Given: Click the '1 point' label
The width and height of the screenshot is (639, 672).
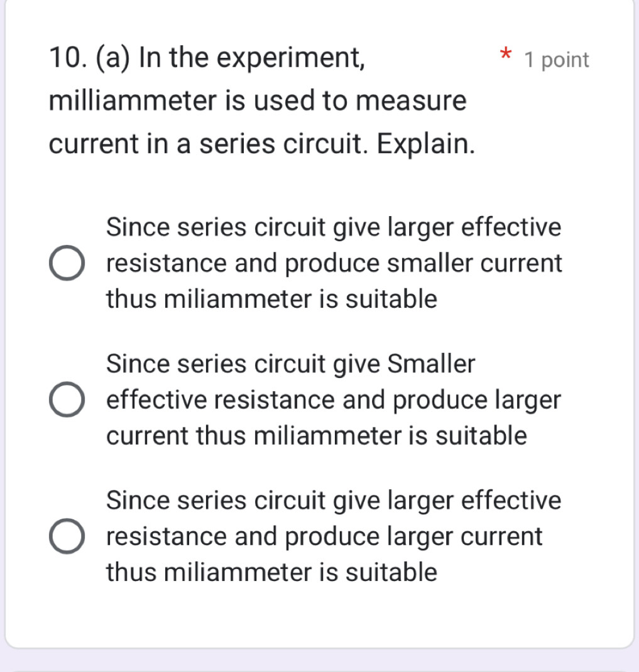Looking at the screenshot, I should (557, 60).
